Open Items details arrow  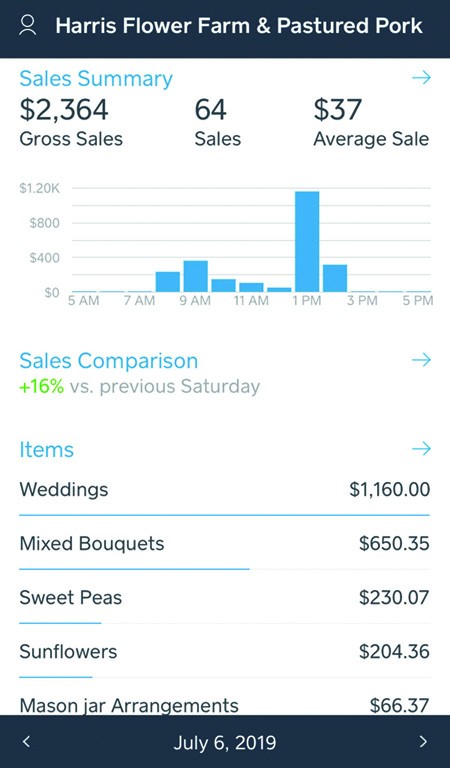421,449
